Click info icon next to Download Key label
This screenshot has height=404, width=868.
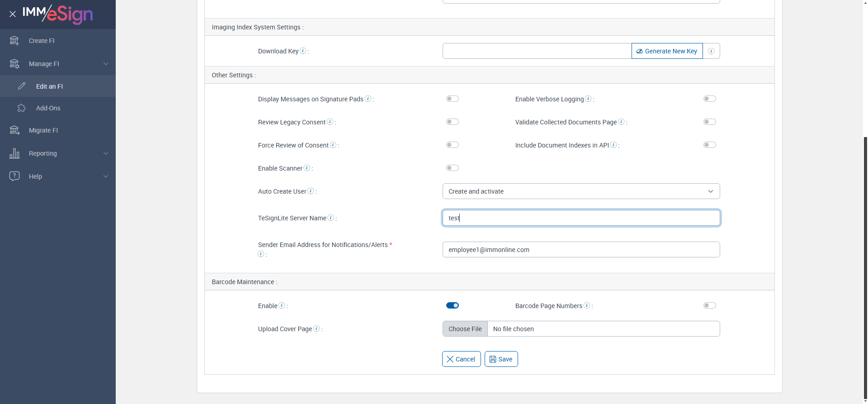click(x=303, y=51)
